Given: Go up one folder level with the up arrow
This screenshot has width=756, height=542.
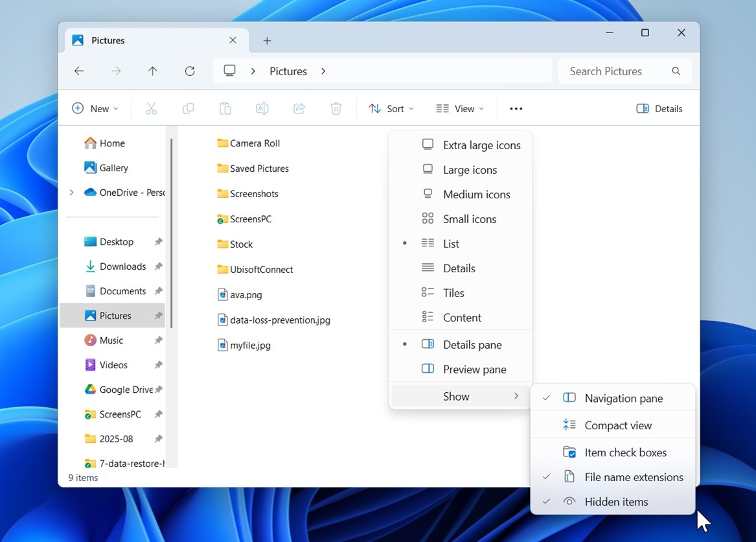Looking at the screenshot, I should [x=153, y=71].
